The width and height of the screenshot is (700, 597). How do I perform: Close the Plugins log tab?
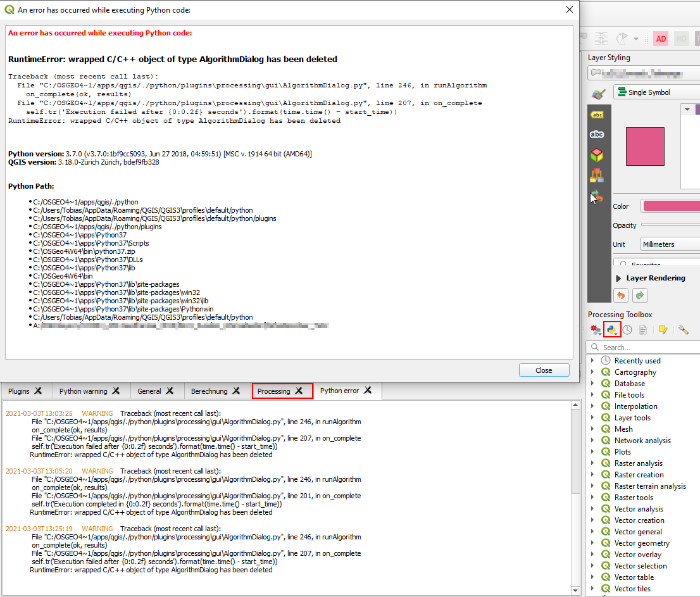point(39,391)
